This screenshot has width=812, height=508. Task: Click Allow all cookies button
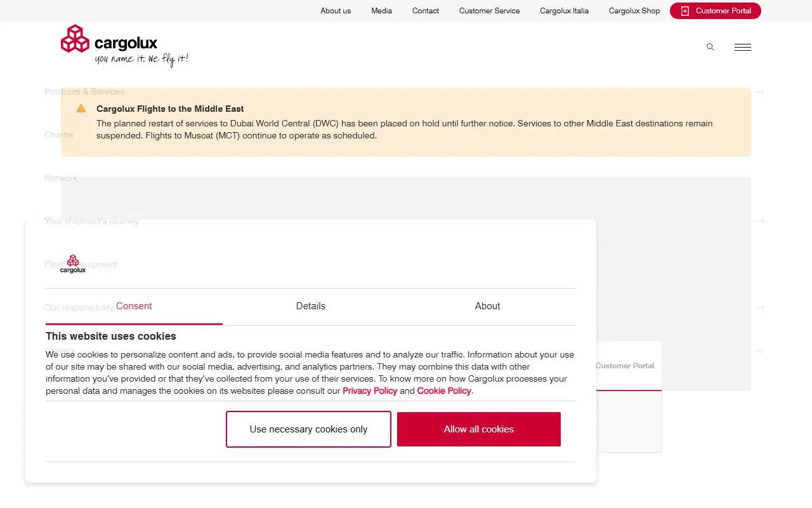coord(479,429)
